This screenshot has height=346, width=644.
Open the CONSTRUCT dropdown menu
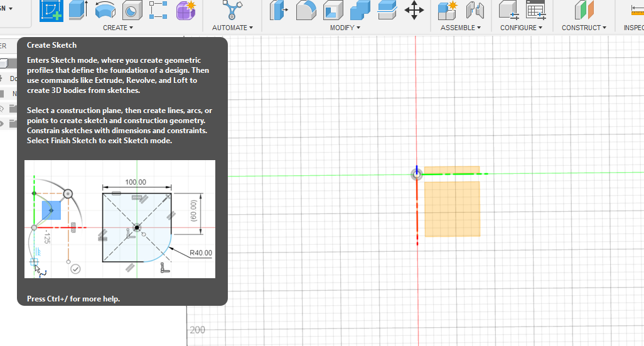click(584, 28)
